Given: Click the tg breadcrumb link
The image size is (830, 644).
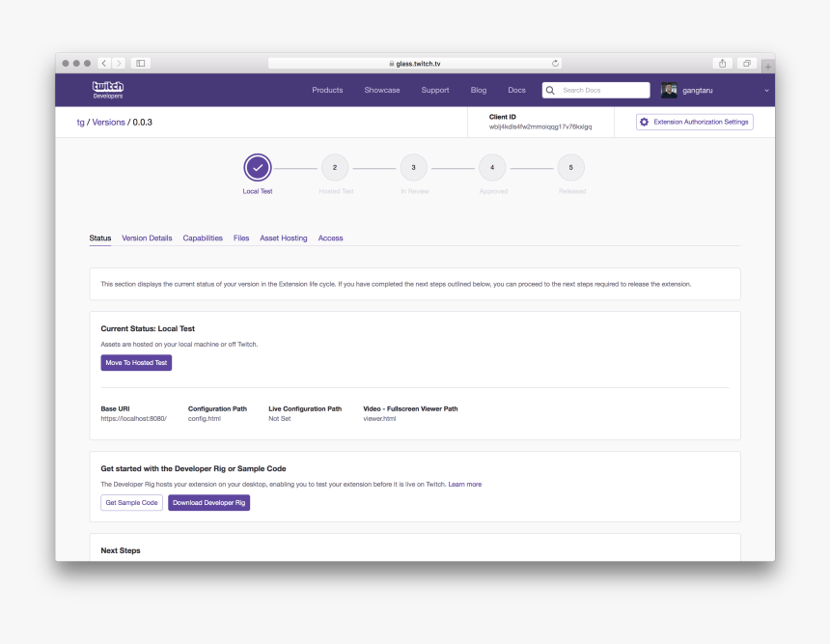Looking at the screenshot, I should tap(80, 123).
